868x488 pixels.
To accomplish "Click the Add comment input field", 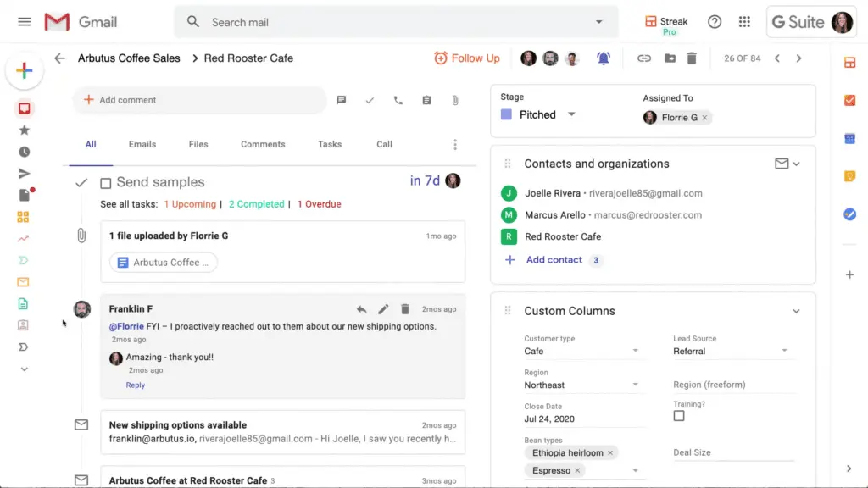I will 199,100.
